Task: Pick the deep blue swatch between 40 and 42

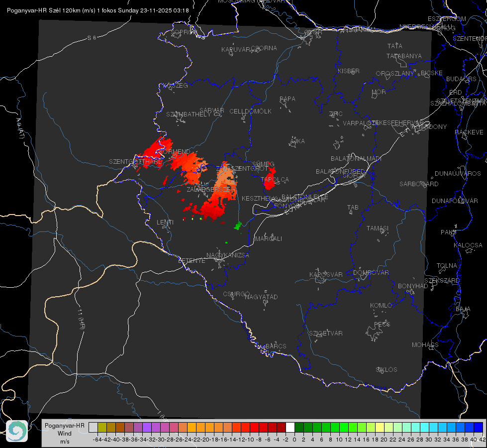Action: pos(478,427)
